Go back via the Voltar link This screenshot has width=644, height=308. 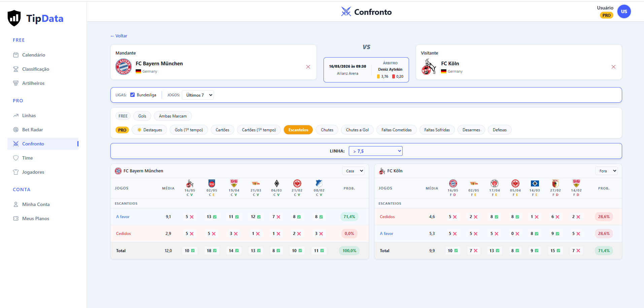tap(119, 36)
